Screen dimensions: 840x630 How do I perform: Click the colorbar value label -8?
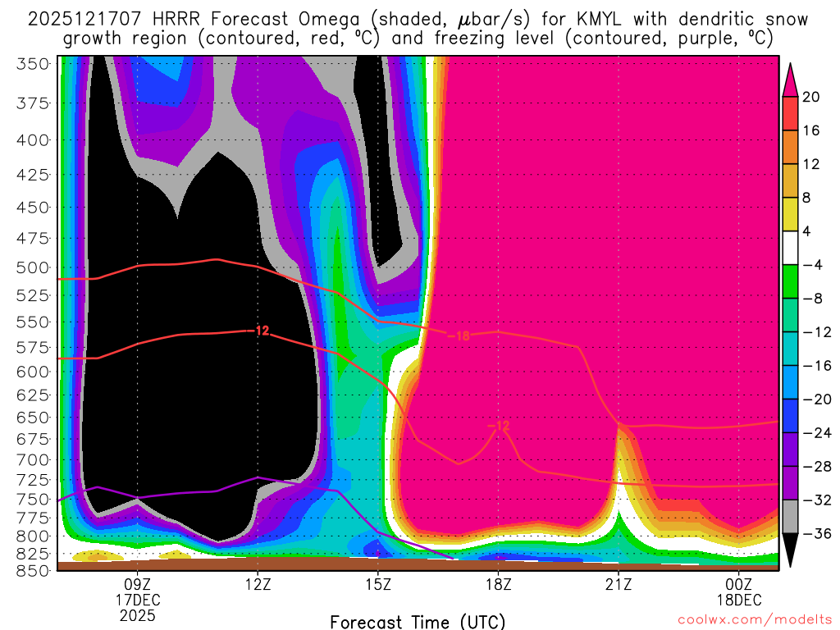[x=813, y=299]
